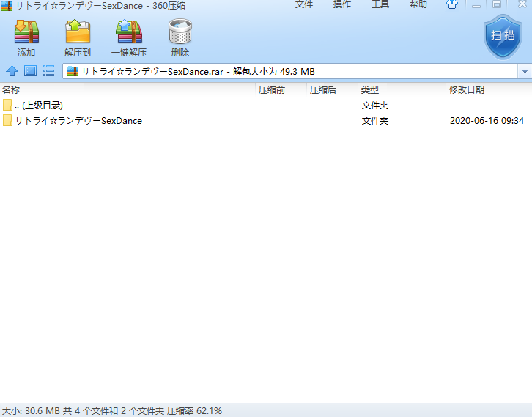Click the 解压到 (Extract to) icon
532x417 pixels.
(x=78, y=34)
